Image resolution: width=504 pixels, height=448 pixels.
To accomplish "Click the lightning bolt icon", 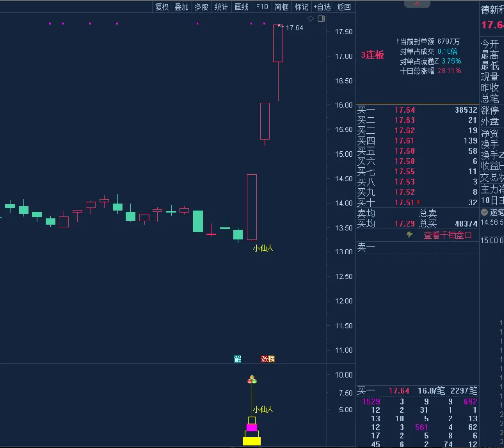I will [409, 235].
